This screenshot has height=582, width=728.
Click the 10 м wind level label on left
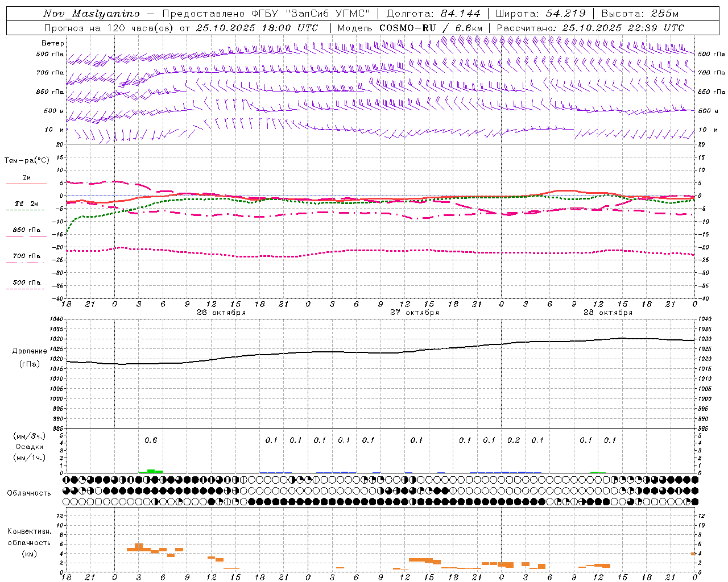[x=55, y=130]
